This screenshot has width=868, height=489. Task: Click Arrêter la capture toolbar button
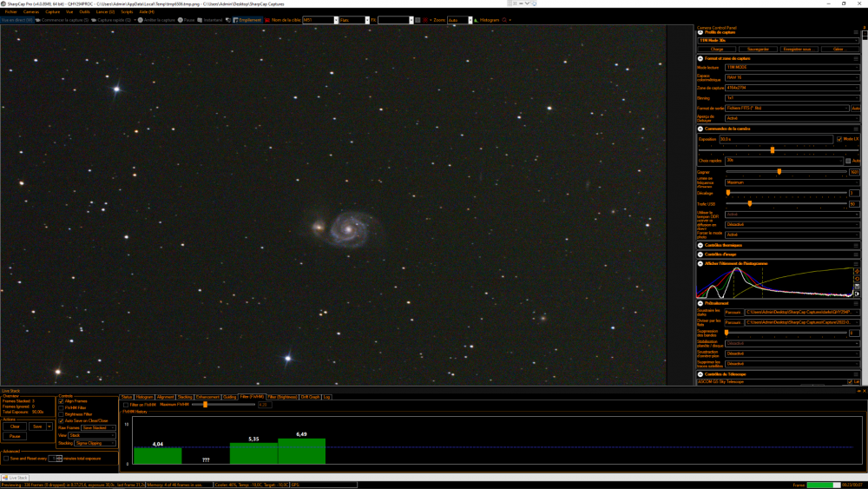(156, 20)
